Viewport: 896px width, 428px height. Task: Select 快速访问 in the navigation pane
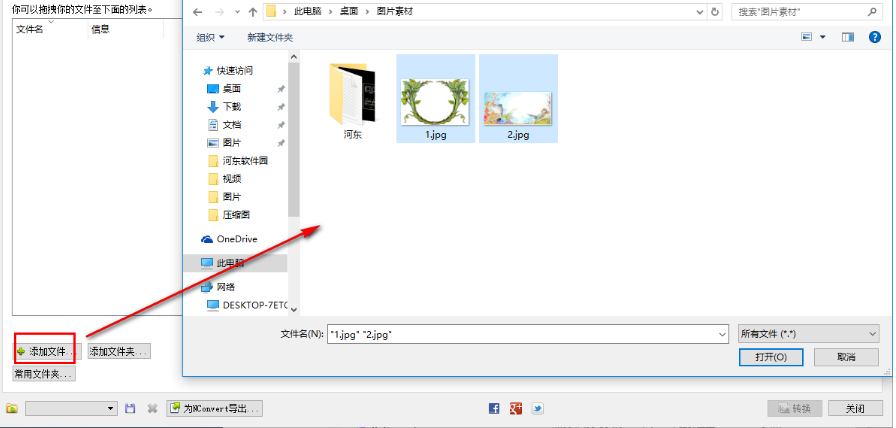[234, 70]
